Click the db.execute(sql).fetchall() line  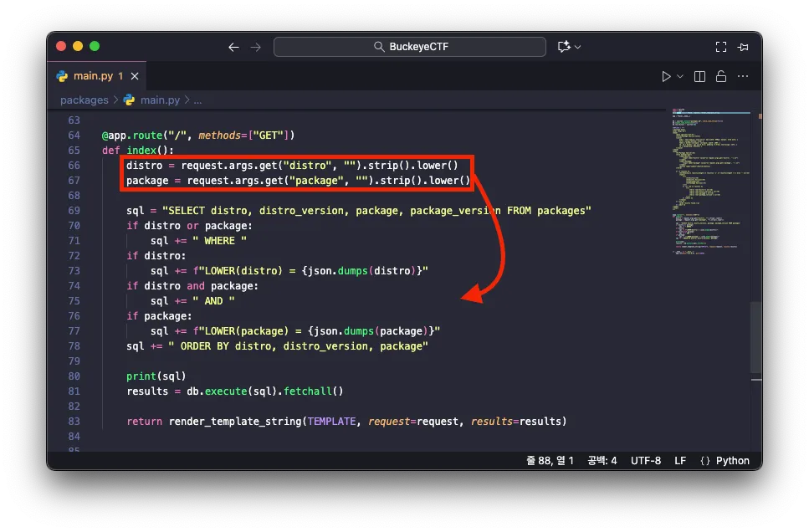[x=235, y=391]
